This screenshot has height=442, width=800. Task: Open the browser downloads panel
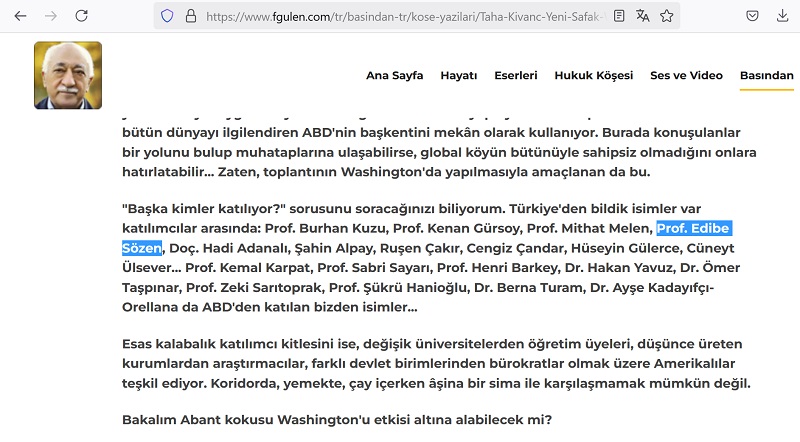coord(781,16)
